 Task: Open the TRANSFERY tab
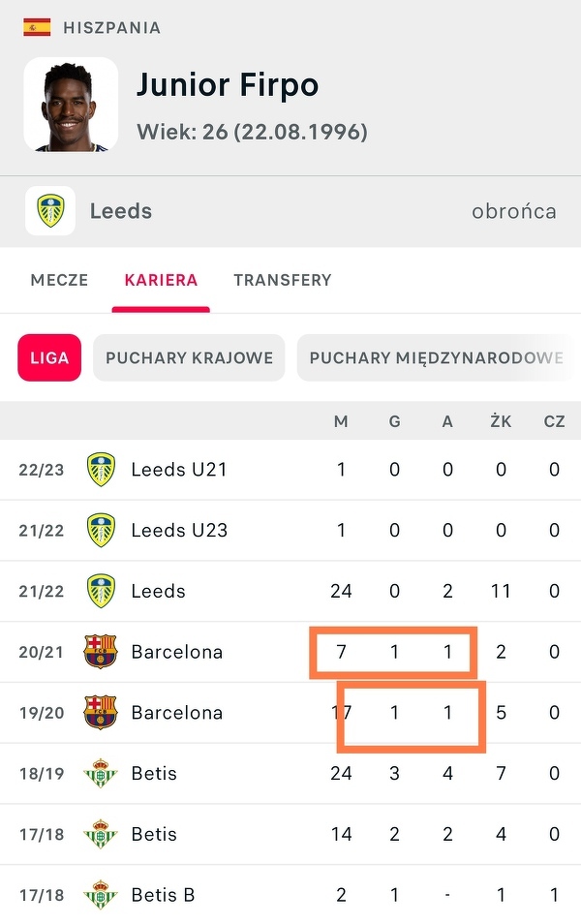[283, 280]
